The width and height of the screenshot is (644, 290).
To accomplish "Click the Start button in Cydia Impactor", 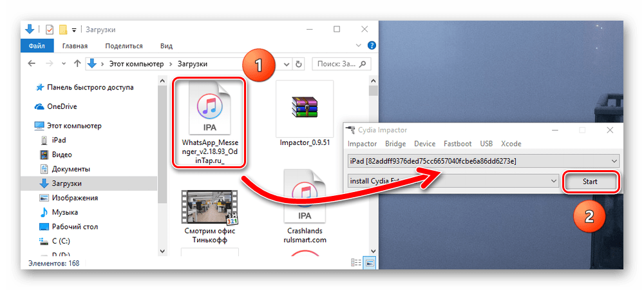I will 590,181.
